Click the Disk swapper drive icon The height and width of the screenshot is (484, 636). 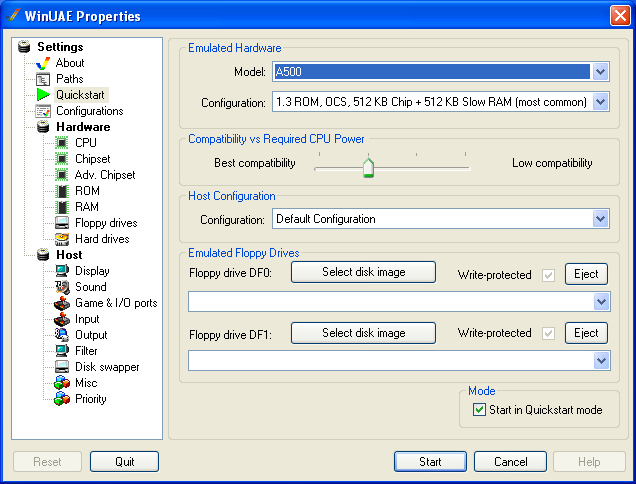(x=62, y=367)
